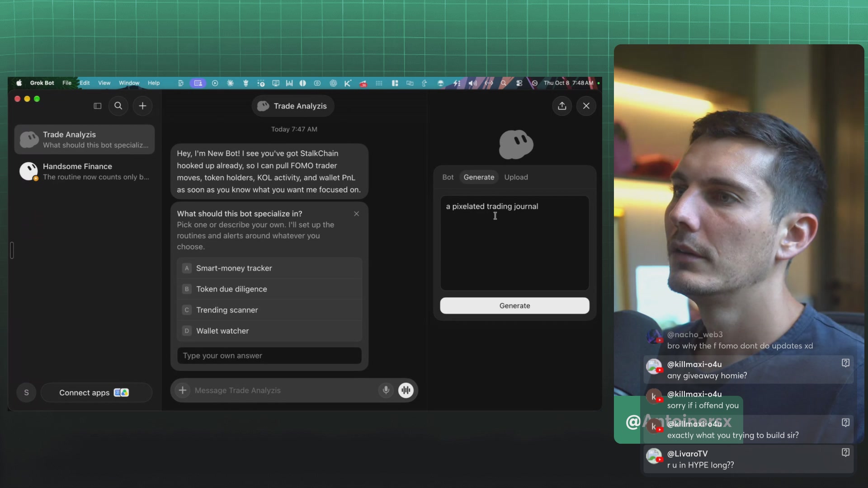Click Connect apps button
Image resolution: width=868 pixels, height=488 pixels.
[96, 392]
